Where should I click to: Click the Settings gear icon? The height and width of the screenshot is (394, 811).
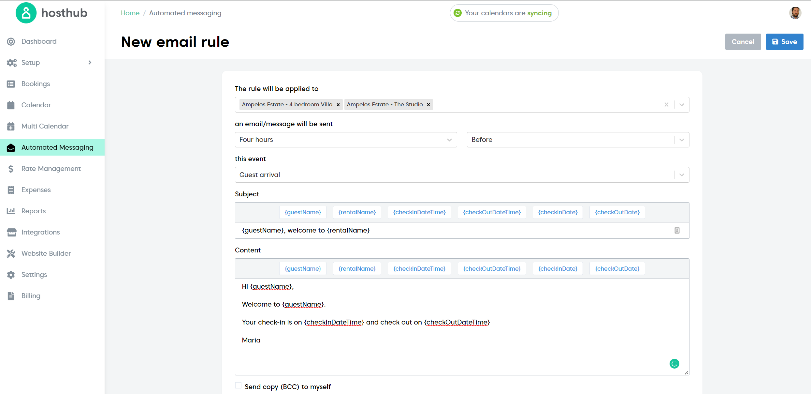(11, 275)
